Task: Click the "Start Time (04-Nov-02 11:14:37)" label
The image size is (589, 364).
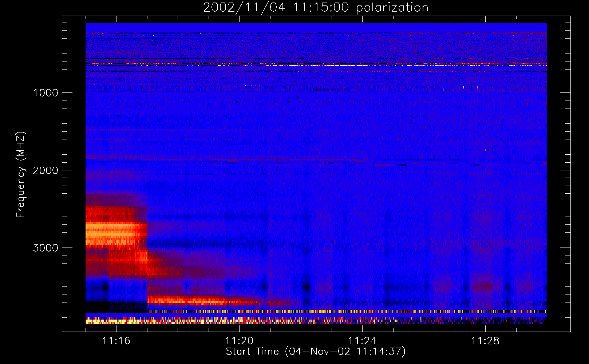Action: click(316, 352)
